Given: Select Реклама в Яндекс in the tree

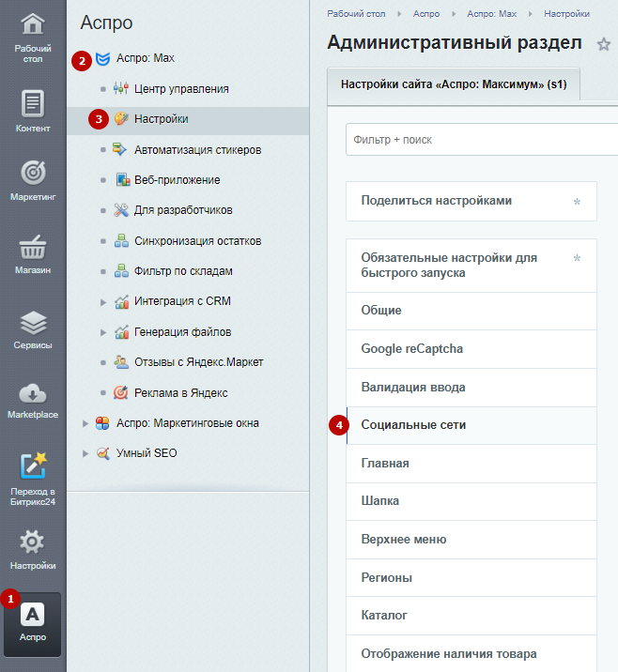Looking at the screenshot, I should click(x=180, y=393).
